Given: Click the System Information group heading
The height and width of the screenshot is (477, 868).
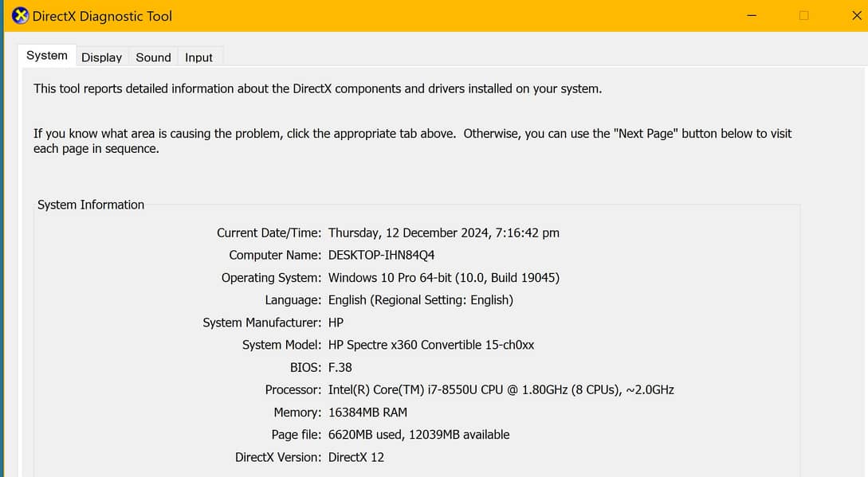Looking at the screenshot, I should point(91,205).
